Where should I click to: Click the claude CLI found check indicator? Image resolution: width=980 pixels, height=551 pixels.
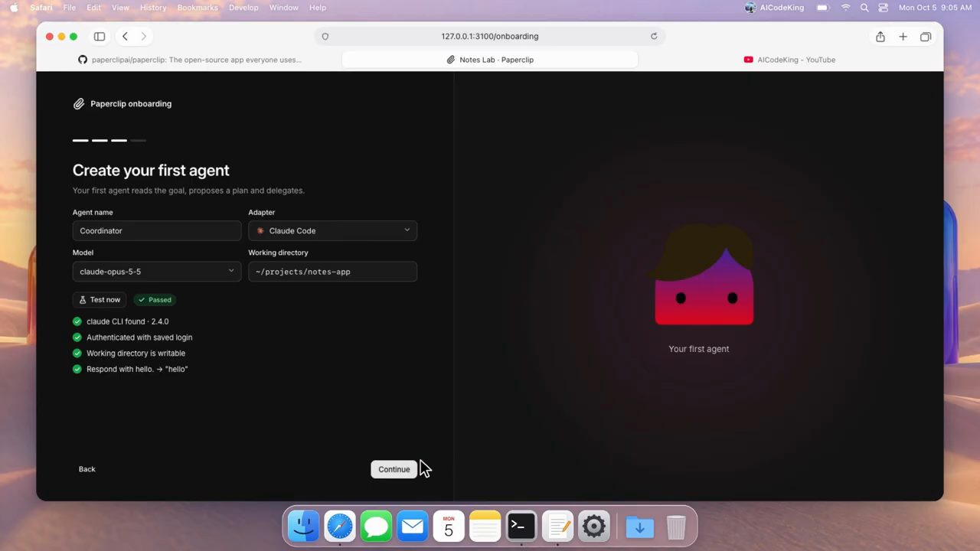pos(77,321)
